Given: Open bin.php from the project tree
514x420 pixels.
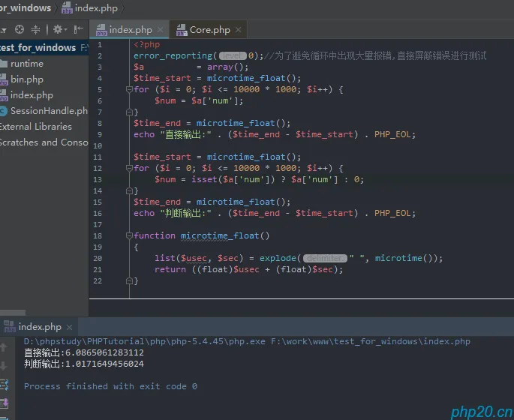Looking at the screenshot, I should [x=27, y=79].
